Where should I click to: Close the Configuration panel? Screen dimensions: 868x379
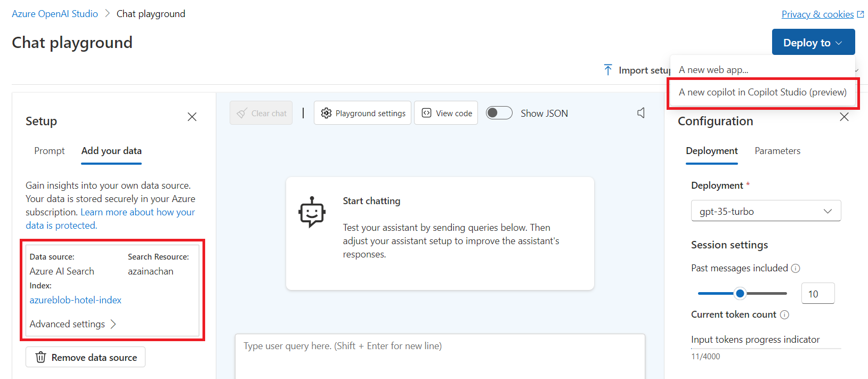pos(844,117)
